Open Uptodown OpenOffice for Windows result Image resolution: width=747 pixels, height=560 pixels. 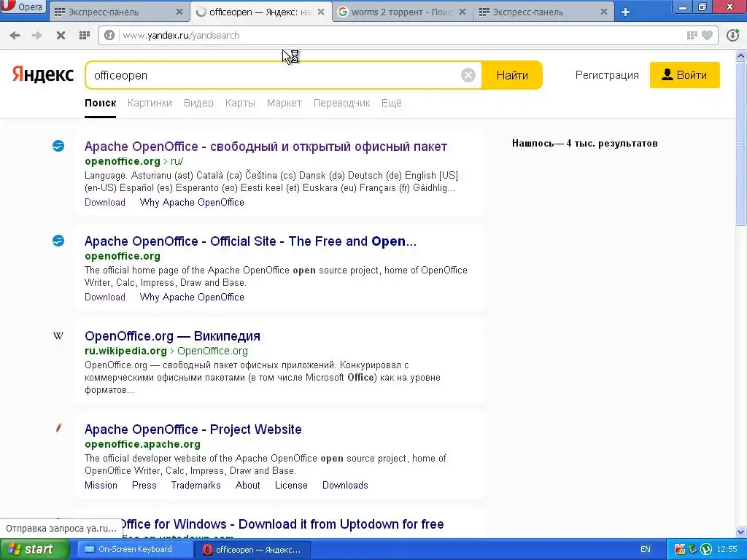[x=281, y=524]
